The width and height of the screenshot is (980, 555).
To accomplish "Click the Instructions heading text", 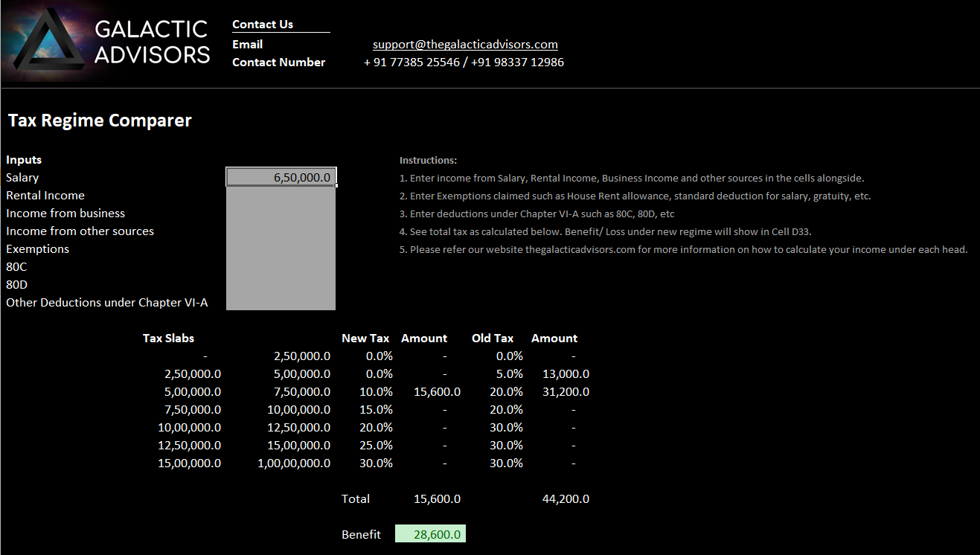I will (x=427, y=159).
